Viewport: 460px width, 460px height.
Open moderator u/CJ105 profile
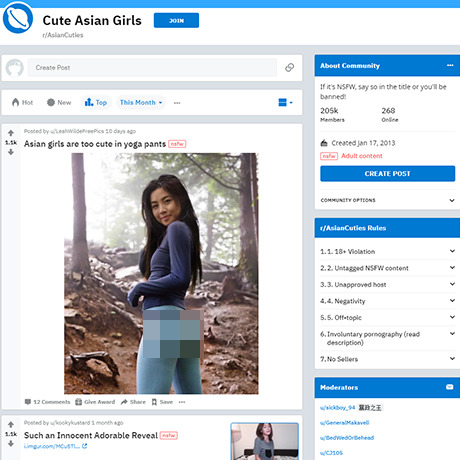click(331, 453)
